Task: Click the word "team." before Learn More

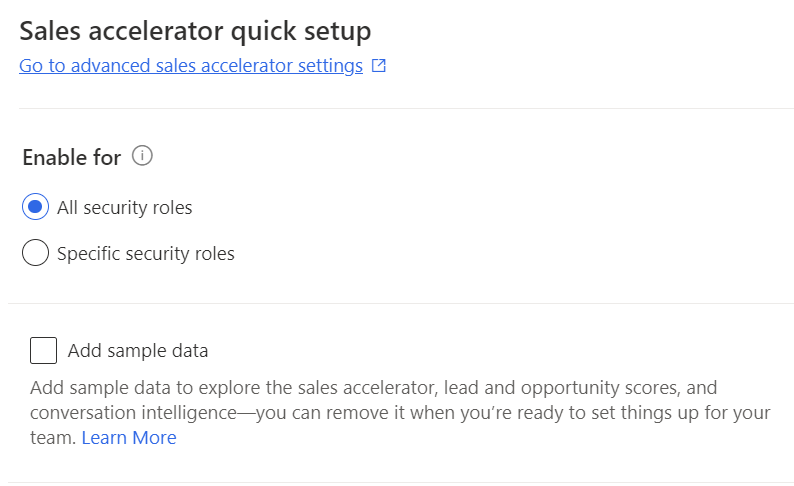Action: (53, 438)
